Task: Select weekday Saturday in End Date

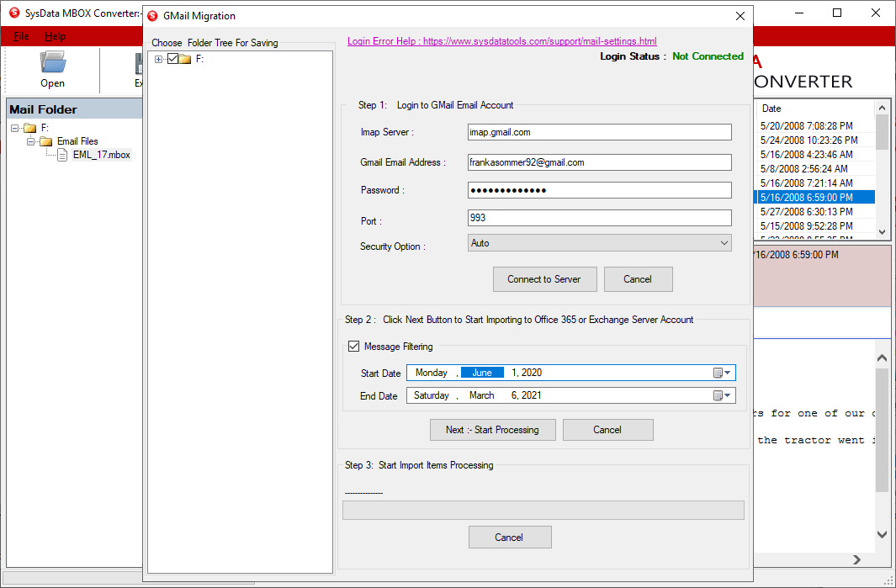Action: 432,395
